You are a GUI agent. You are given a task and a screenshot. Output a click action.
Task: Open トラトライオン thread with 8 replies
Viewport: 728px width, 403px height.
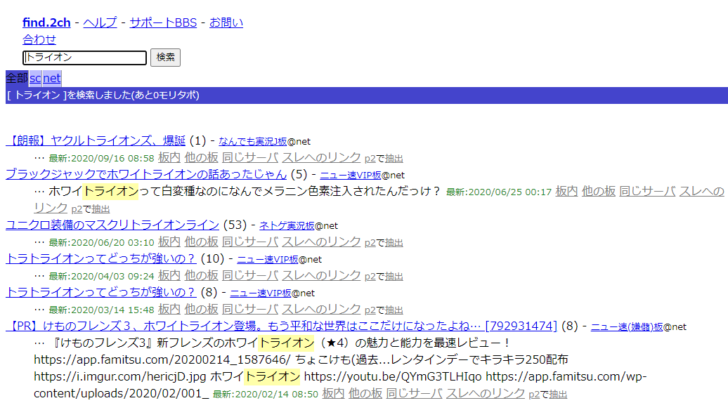pyautogui.click(x=101, y=292)
